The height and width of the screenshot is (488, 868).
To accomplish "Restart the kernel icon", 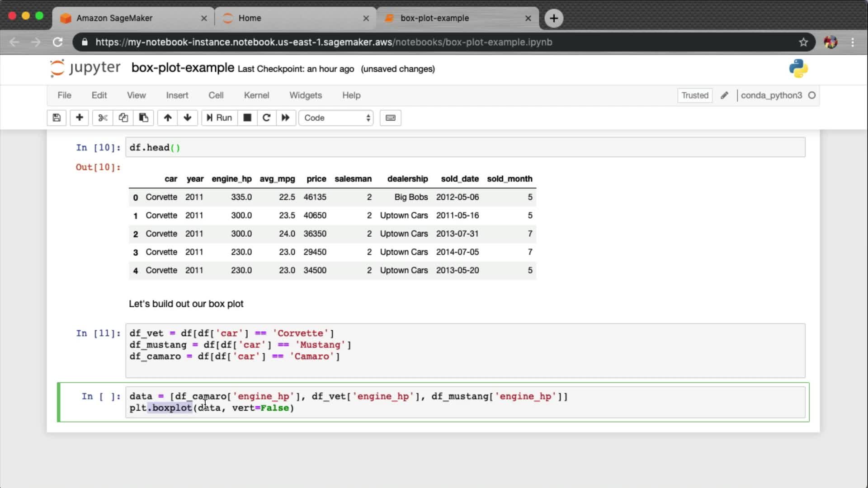I will click(x=266, y=118).
